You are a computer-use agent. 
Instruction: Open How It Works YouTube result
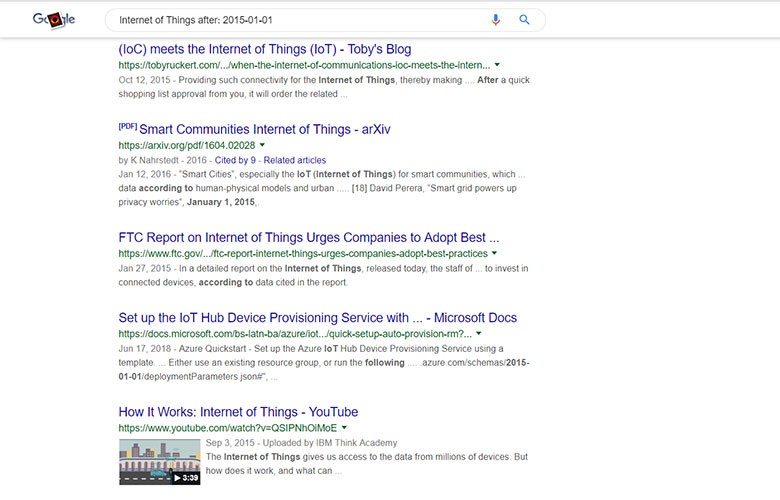tap(238, 412)
